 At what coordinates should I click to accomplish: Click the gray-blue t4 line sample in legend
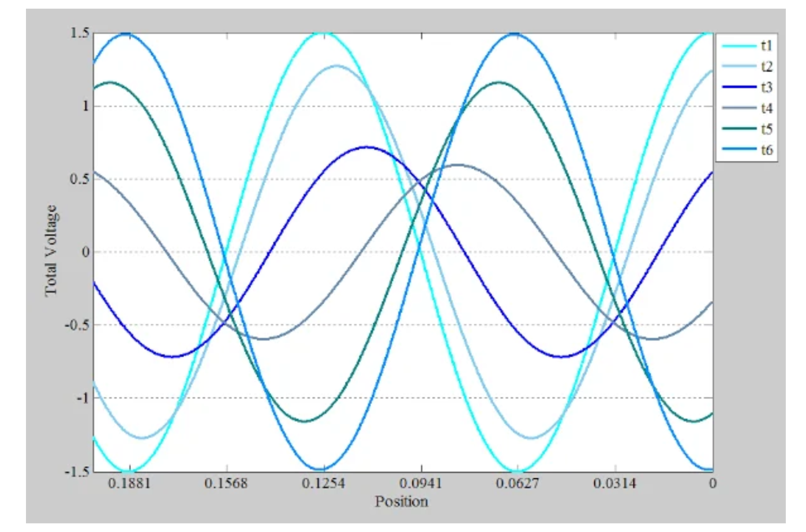tap(739, 108)
